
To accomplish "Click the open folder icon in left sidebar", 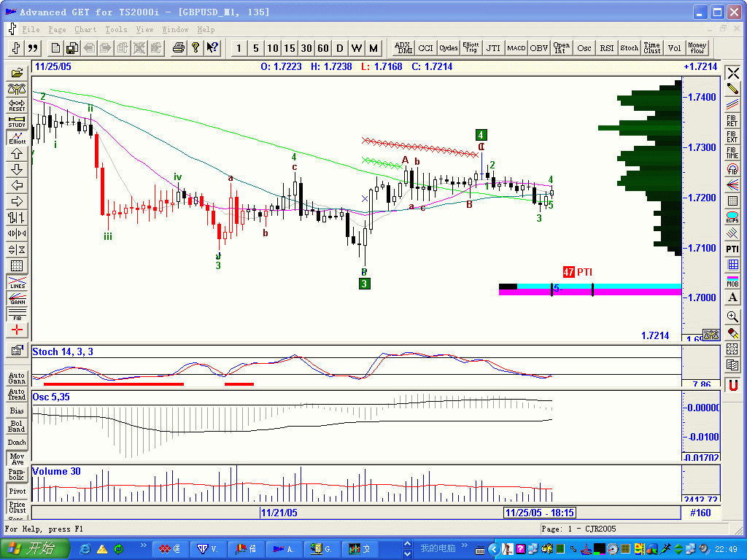I will coord(17,73).
